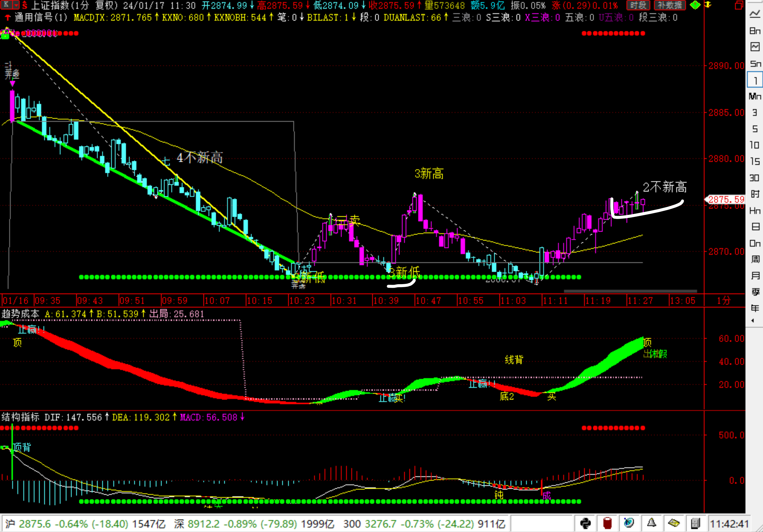Image resolution: width=763 pixels, height=532 pixels.
Task: Select the 周 weekly period
Action: pyautogui.click(x=755, y=259)
